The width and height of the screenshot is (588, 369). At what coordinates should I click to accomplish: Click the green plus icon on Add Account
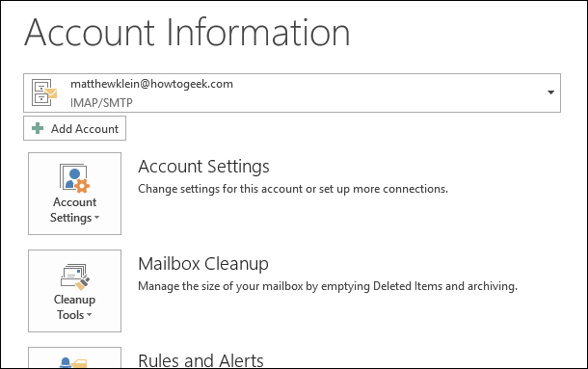[x=38, y=128]
